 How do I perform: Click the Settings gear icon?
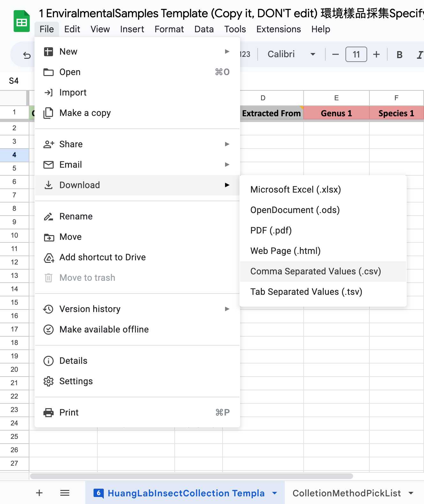49,381
